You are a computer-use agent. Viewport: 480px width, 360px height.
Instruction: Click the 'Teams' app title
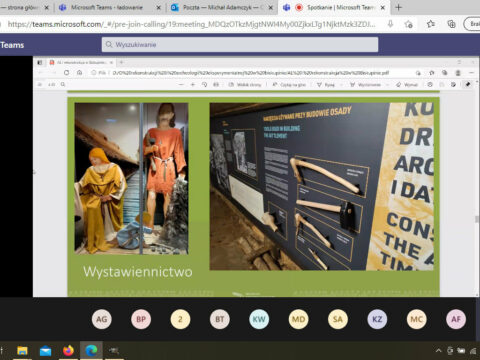[12, 45]
